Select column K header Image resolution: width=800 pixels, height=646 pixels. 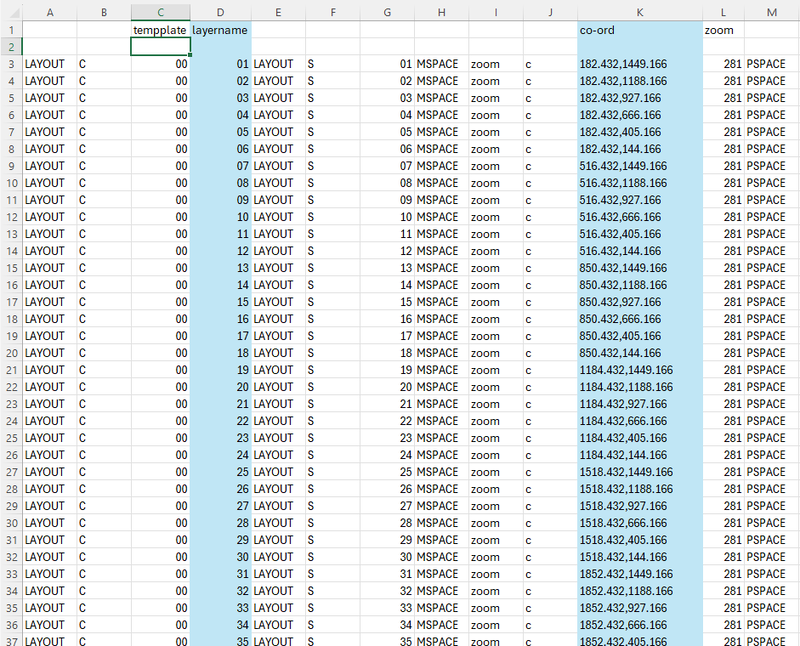pyautogui.click(x=639, y=11)
